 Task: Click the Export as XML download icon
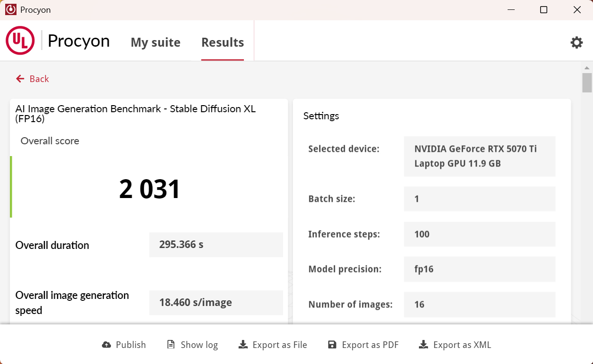coord(423,345)
